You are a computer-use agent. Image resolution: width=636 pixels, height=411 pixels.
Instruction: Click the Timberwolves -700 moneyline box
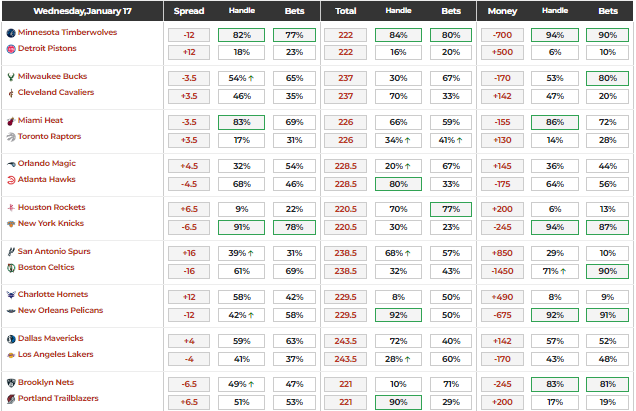pyautogui.click(x=504, y=33)
